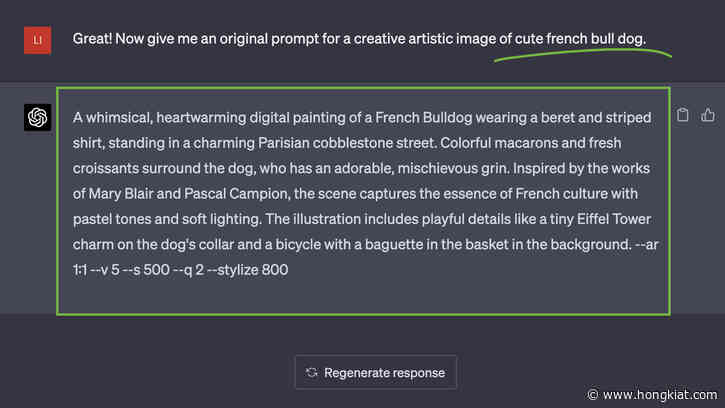Click the underlined 'cute french bull dog' phrase
Viewport: 725px width, 408px height.
(580, 39)
